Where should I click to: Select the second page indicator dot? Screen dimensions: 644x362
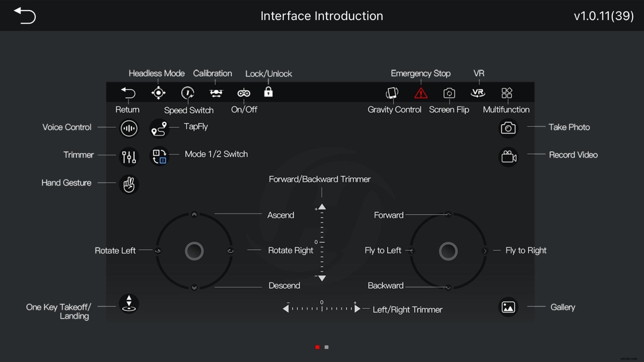click(x=326, y=347)
